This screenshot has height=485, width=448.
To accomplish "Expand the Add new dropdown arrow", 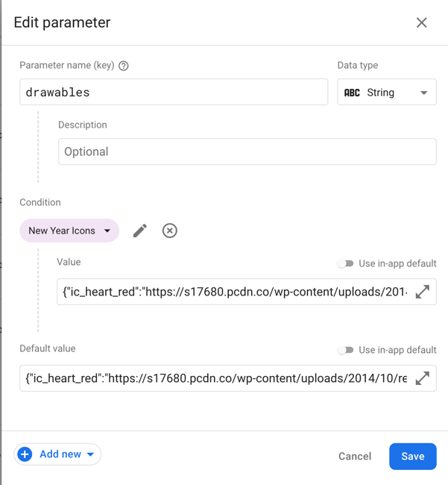I will click(x=90, y=454).
